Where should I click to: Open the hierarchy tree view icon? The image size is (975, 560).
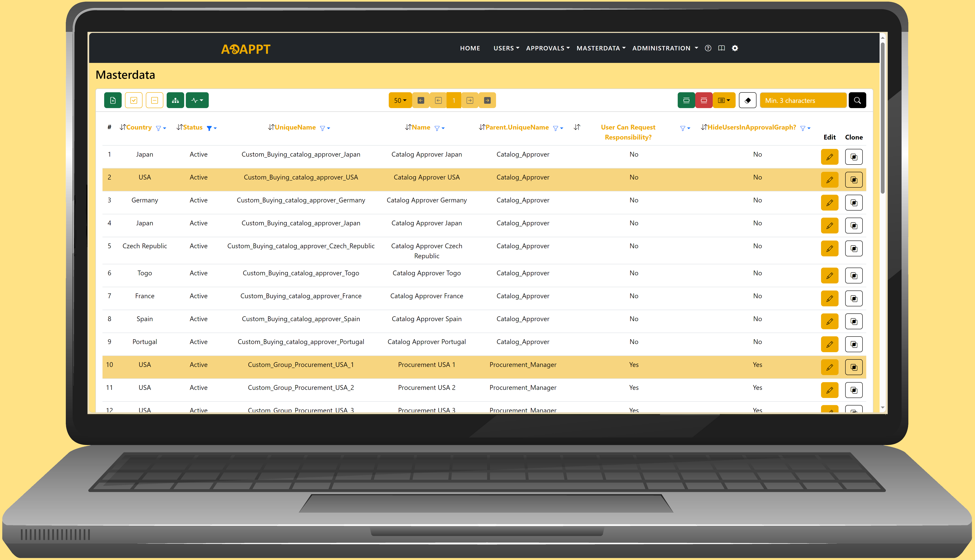[175, 100]
